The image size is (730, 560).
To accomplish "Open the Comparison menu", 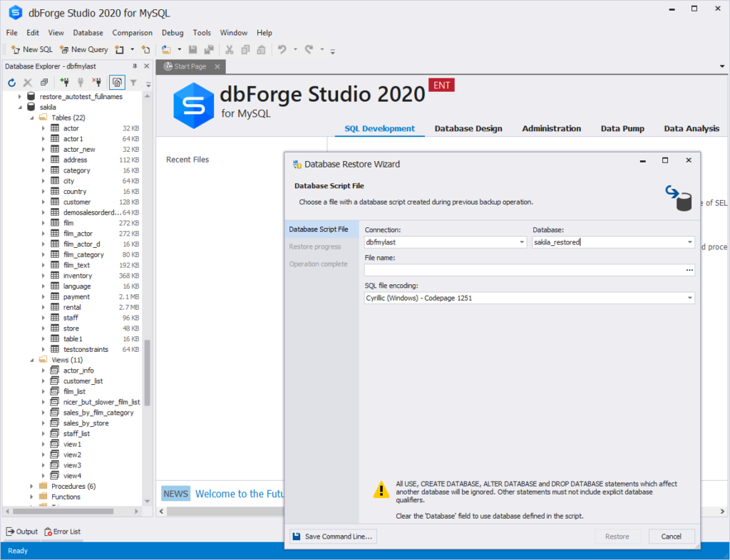I will point(132,32).
